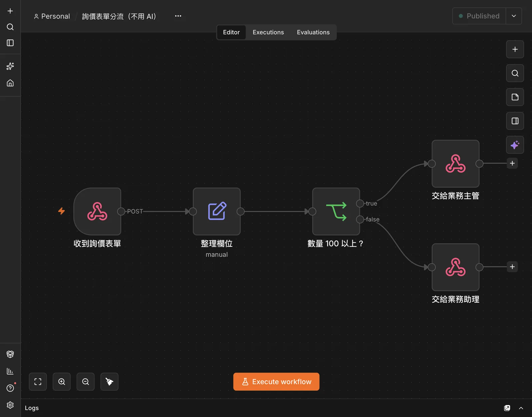Open the AI sparkles icon in left sidebar
This screenshot has height=417, width=532.
[10, 66]
